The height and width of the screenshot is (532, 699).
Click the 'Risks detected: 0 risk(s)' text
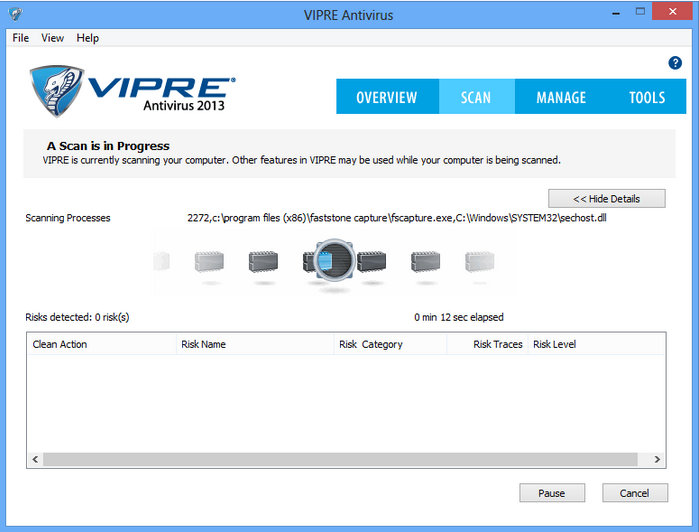(x=77, y=317)
